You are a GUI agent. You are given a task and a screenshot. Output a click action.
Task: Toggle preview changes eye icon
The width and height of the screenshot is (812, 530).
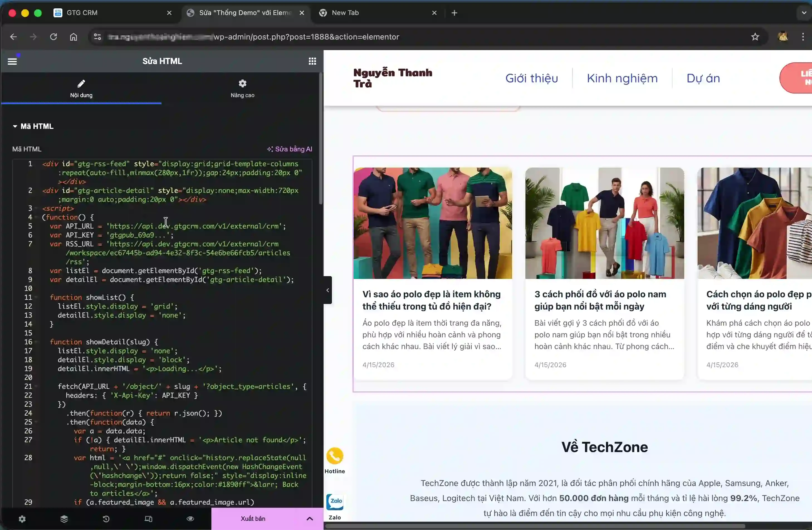coord(190,519)
